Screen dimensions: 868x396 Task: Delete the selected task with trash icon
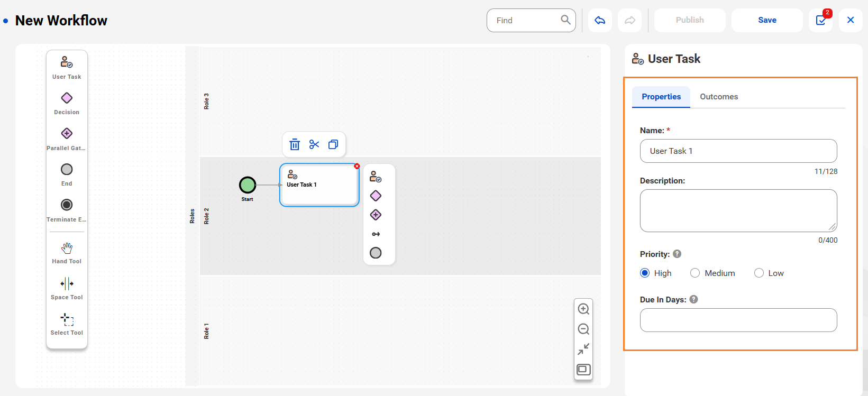[295, 144]
